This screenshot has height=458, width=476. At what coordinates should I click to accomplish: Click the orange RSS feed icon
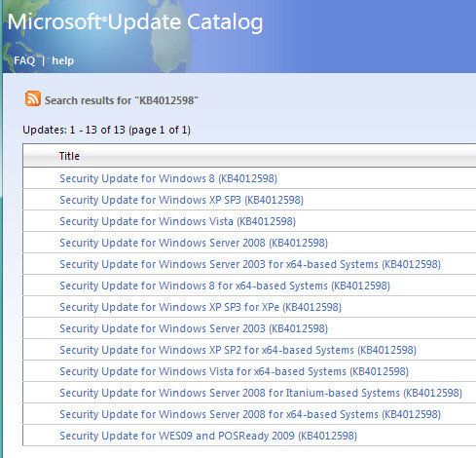tap(33, 98)
